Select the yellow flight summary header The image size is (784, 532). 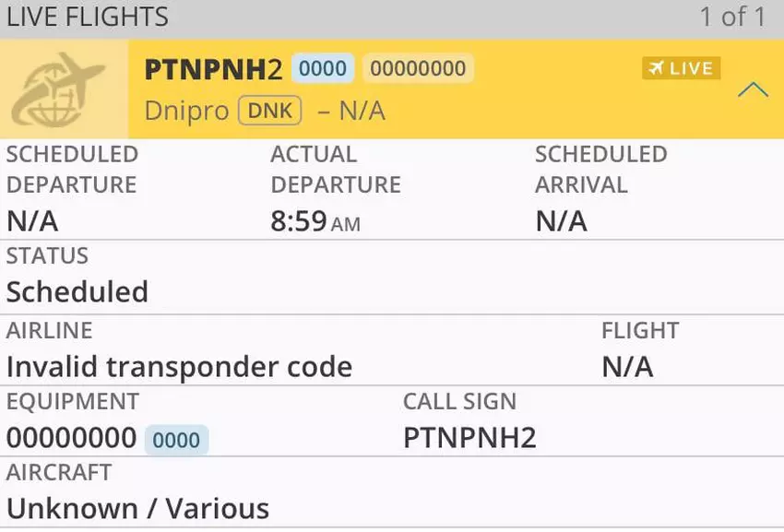coord(392,89)
